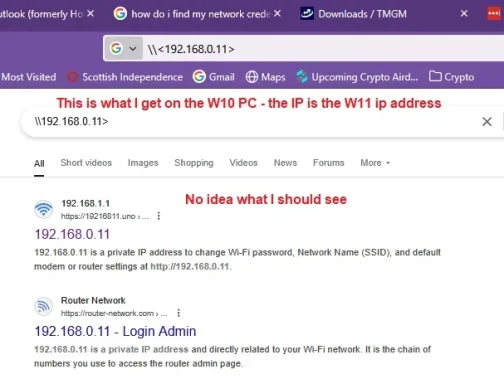The height and width of the screenshot is (384, 504).
Task: Close the Outlook (formerly Hotmail) tab
Action: click(x=90, y=14)
